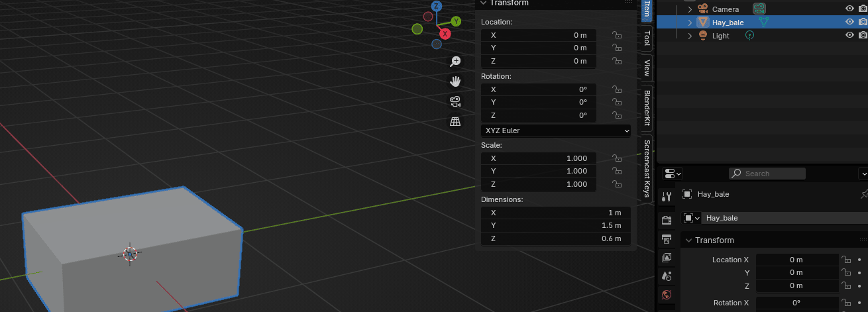Switch perspective/orthographic with grid icon
The height and width of the screenshot is (312, 868).
click(x=455, y=121)
